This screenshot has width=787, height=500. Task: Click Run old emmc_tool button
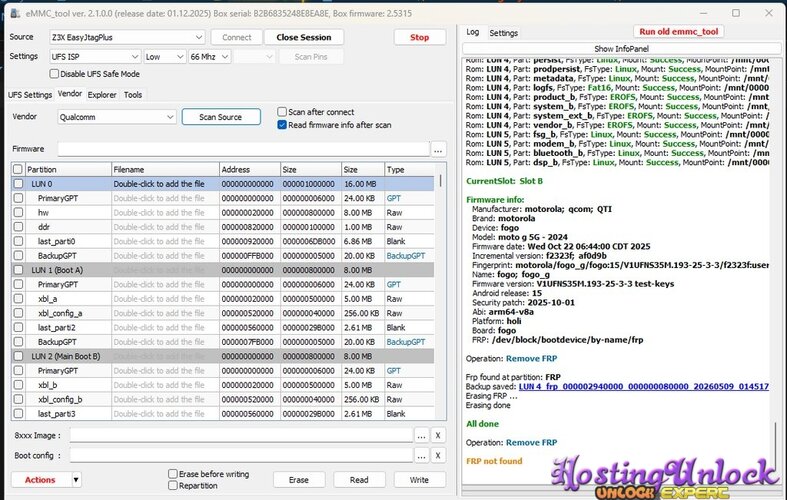click(x=679, y=32)
